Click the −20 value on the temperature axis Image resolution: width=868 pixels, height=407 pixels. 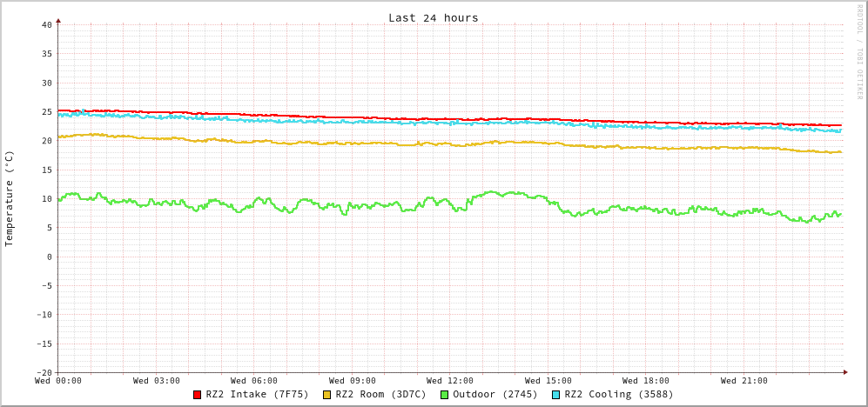click(x=44, y=372)
